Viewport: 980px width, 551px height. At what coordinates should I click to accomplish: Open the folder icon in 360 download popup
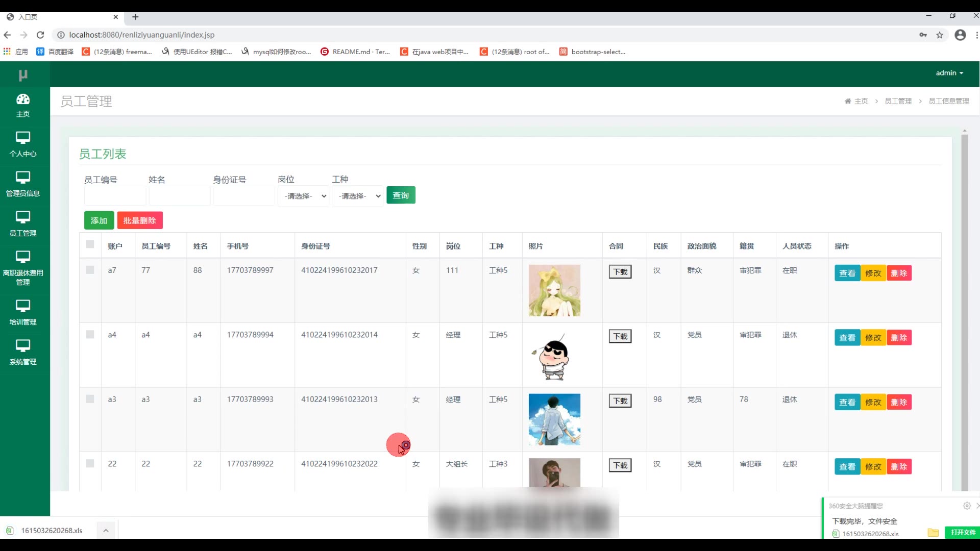(933, 533)
